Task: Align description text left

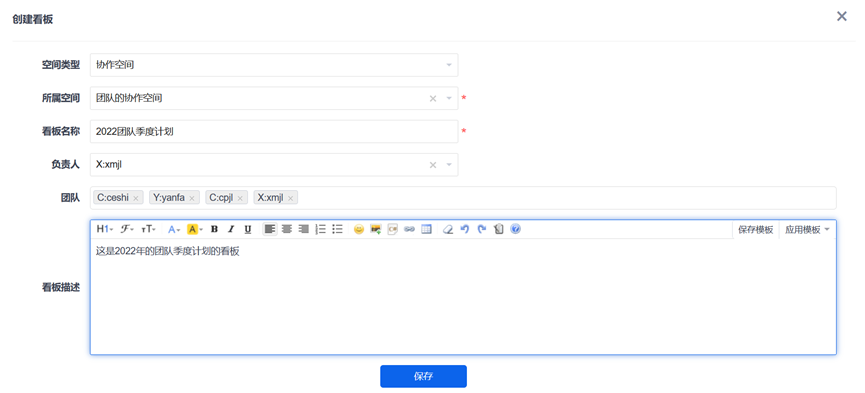Action: pyautogui.click(x=270, y=229)
